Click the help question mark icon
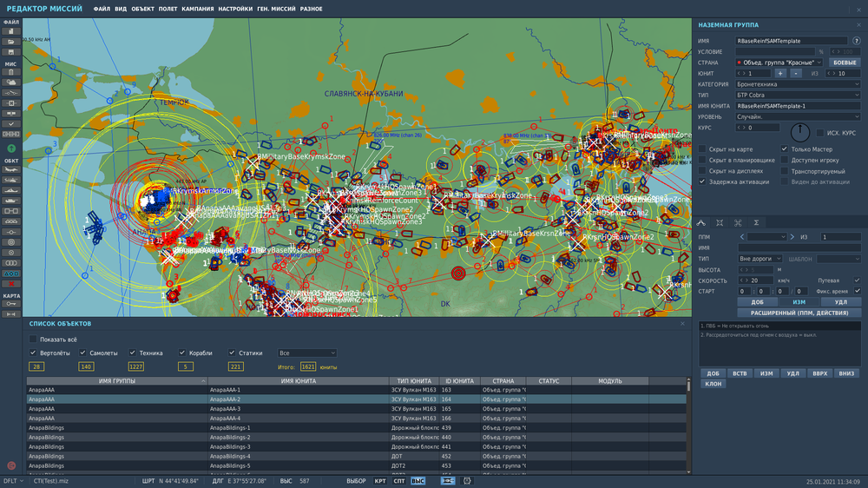This screenshot has height=488, width=868. tap(856, 41)
